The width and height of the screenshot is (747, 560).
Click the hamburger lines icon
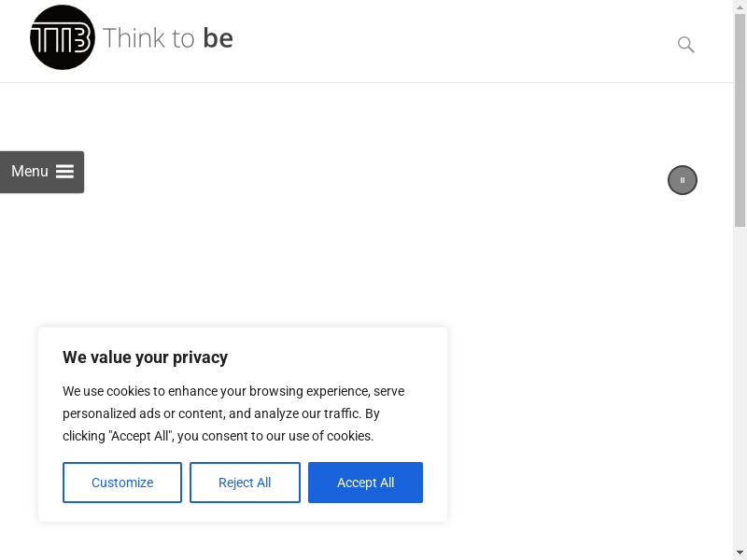click(64, 172)
